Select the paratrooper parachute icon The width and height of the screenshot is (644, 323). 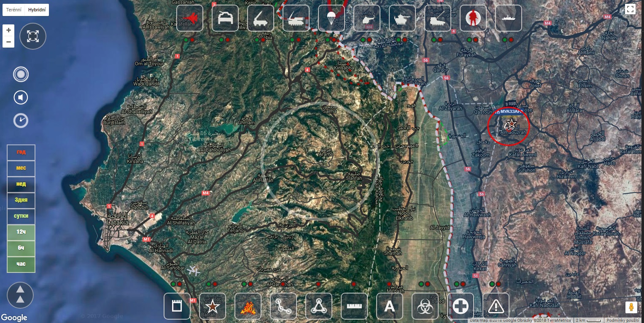[331, 18]
